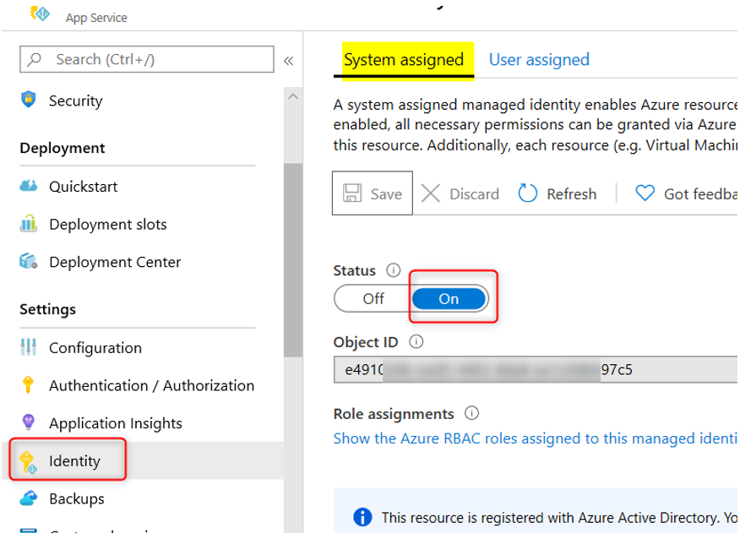Click the sidebar vertical scrollbar thumb

(292, 260)
